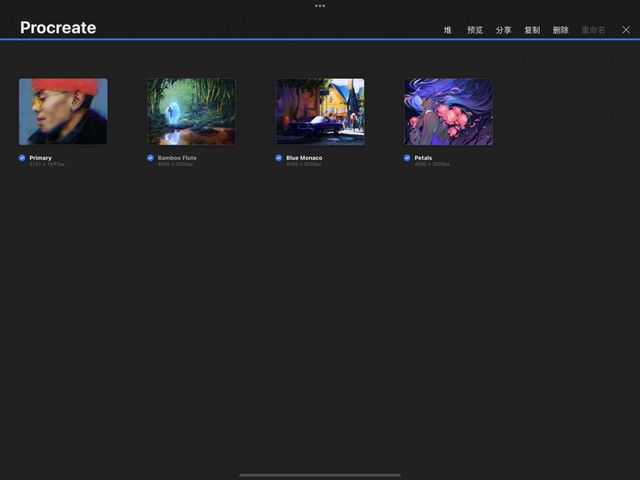640x480 pixels.
Task: Tap the home indicator bar at bottom
Action: click(320, 475)
